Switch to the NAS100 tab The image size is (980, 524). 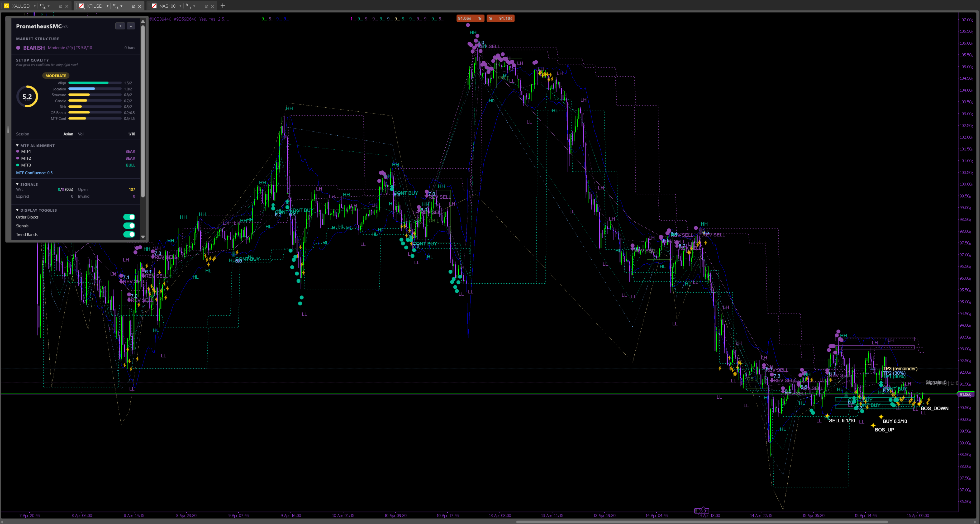[x=167, y=6]
